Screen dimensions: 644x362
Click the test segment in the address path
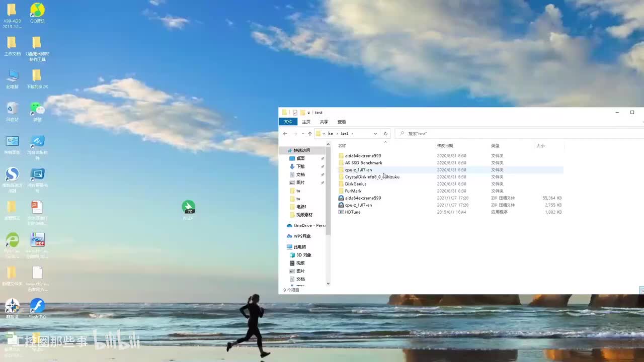[x=345, y=134]
